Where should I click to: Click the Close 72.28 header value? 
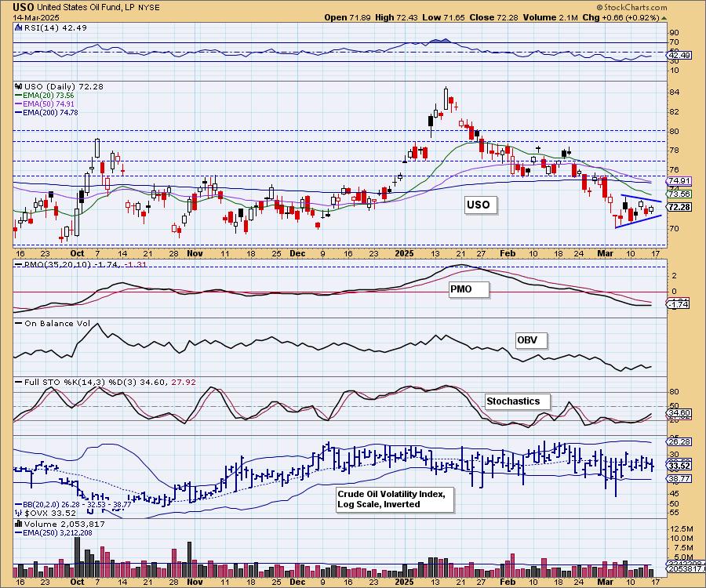click(x=493, y=17)
